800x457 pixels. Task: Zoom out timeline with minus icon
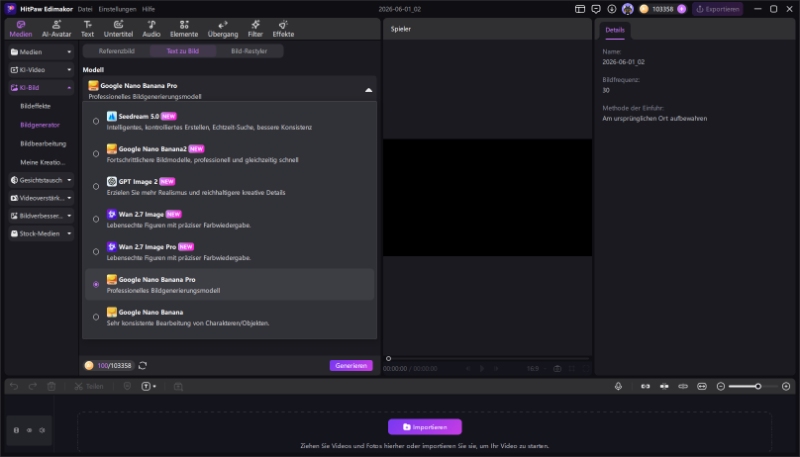click(x=721, y=387)
